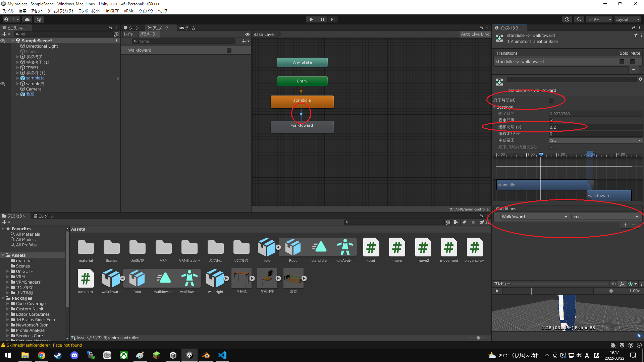This screenshot has width=644, height=362.
Task: Open the UniGLTF menu
Action: coord(111,11)
